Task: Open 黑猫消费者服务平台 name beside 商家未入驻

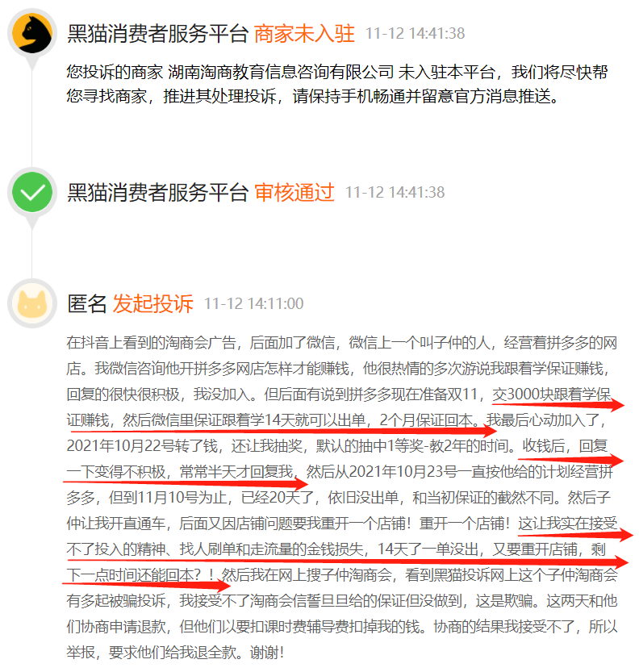Action: [x=157, y=33]
